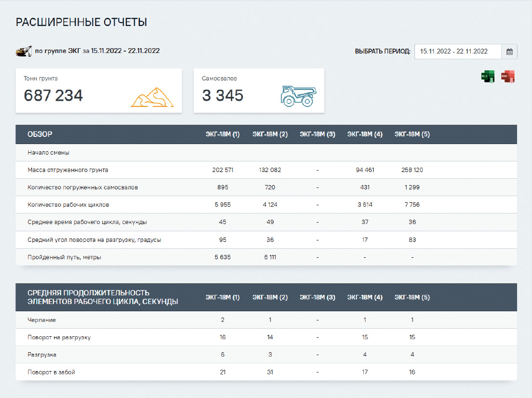Screen dimensions: 532x398
Task: Click the Excel export icon
Action: 488,77
